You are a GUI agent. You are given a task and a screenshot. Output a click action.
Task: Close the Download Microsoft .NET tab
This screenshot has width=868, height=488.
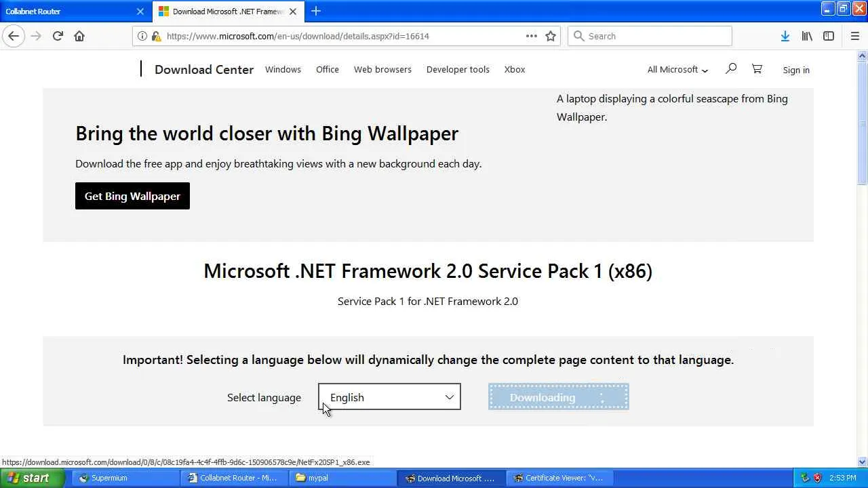point(293,12)
